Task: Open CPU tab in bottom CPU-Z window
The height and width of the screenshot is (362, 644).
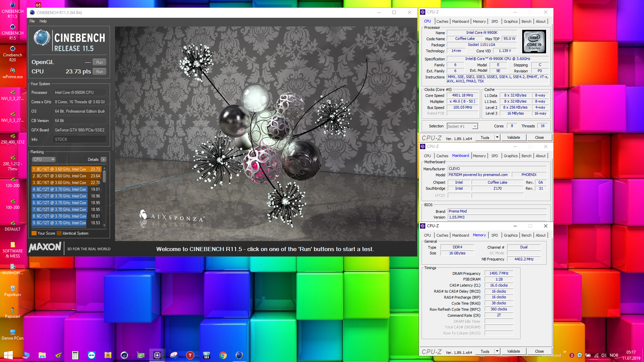Action: pyautogui.click(x=427, y=235)
